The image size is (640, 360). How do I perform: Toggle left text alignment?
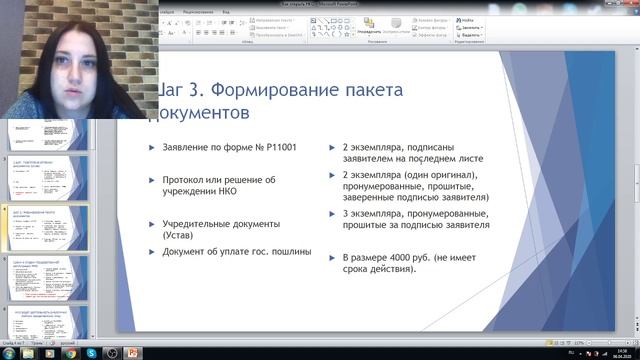pos(198,33)
